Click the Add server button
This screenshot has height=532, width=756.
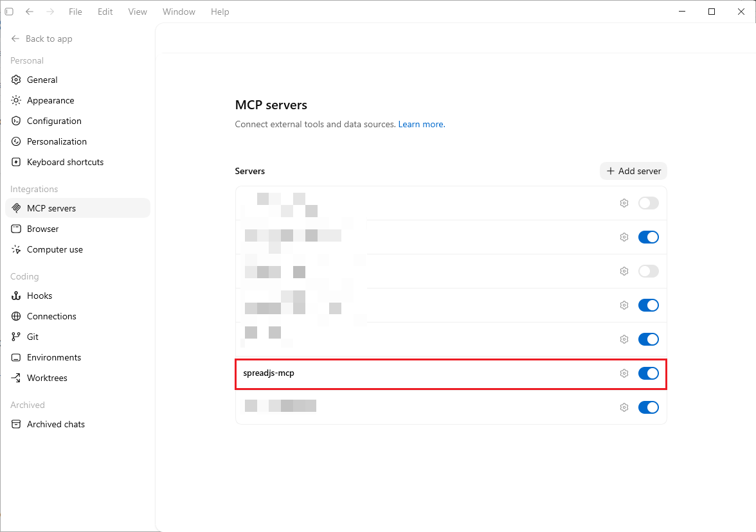pyautogui.click(x=634, y=171)
